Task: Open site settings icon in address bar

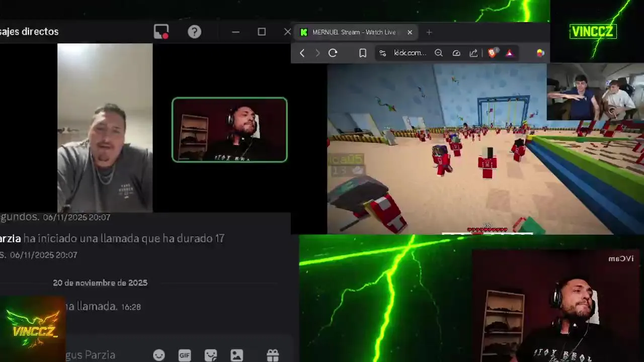Action: [382, 53]
